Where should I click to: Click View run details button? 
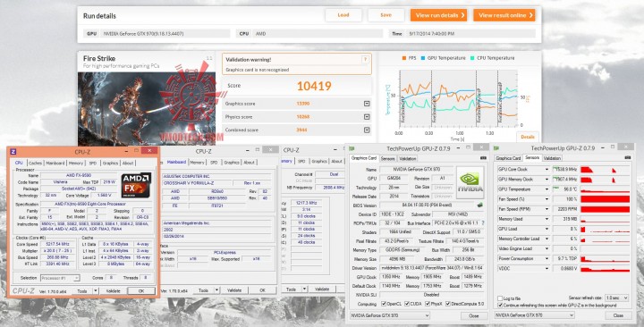438,15
